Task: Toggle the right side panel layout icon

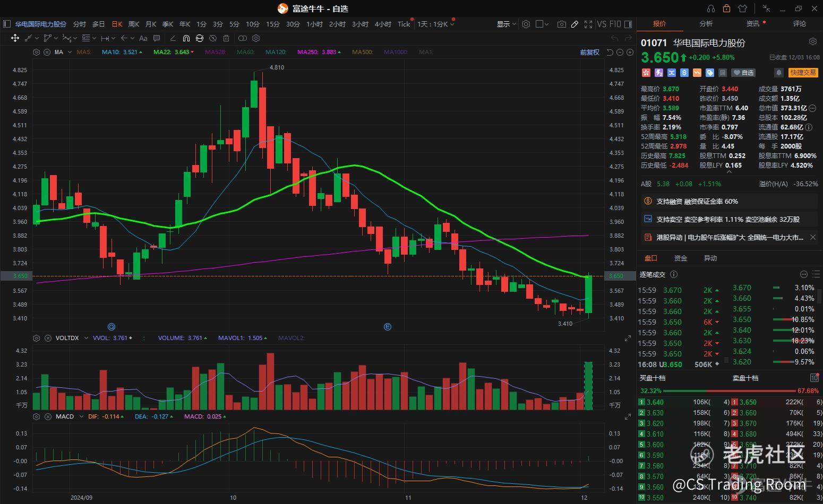Action: point(628,24)
